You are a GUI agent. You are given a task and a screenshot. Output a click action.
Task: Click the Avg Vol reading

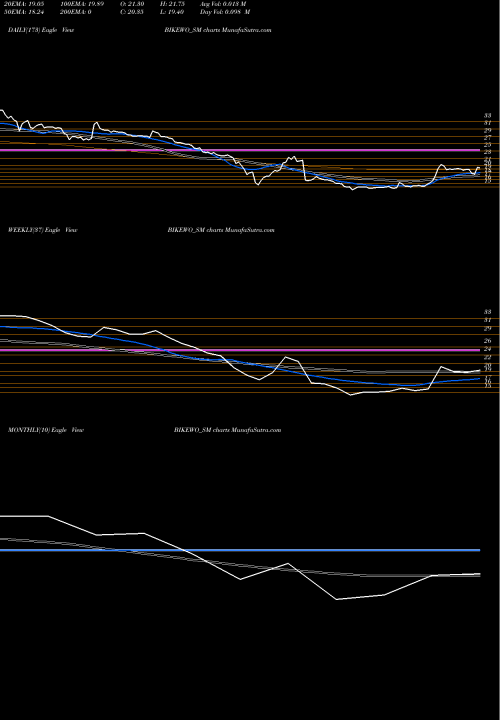click(223, 4)
